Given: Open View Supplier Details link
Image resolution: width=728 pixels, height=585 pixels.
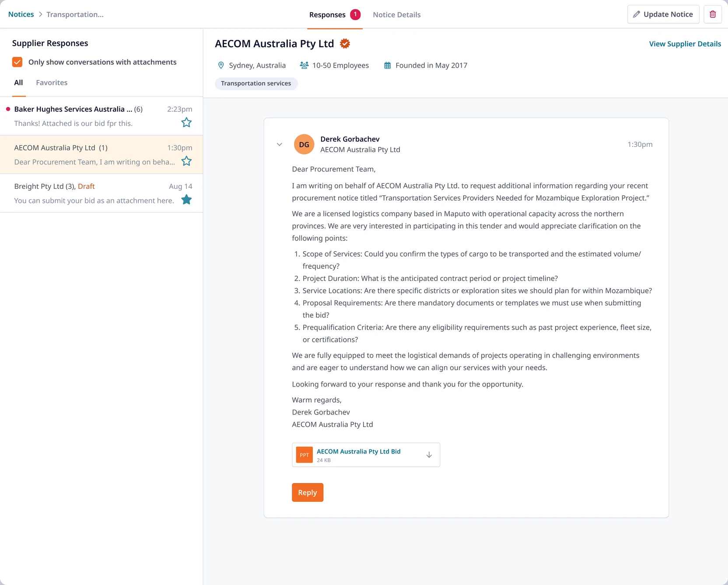Looking at the screenshot, I should 685,44.
